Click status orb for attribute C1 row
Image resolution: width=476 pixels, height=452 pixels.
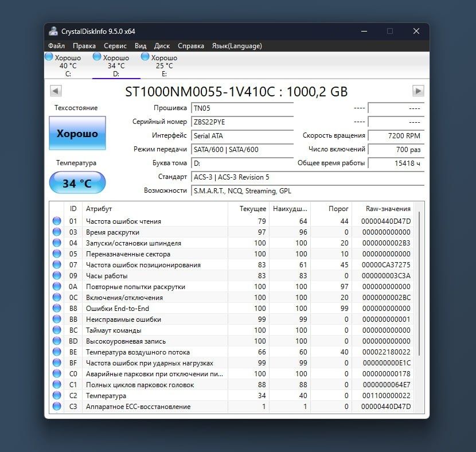[57, 385]
